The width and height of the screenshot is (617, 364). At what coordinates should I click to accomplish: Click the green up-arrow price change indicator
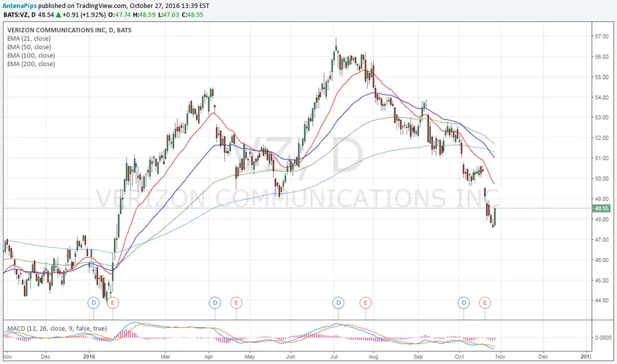coord(58,15)
